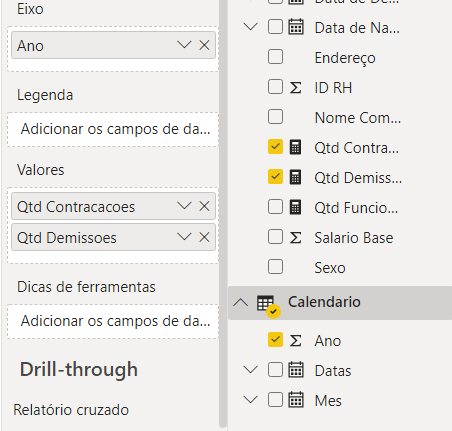Screen dimensions: 452x431
Task: Click the visualizations pane vertical scrollbar
Action: click(223, 213)
